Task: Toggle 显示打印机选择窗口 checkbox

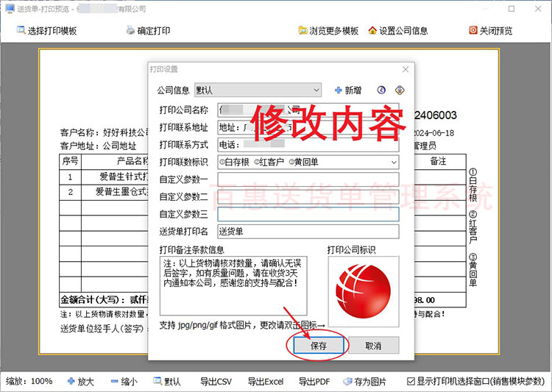Action: click(x=411, y=382)
